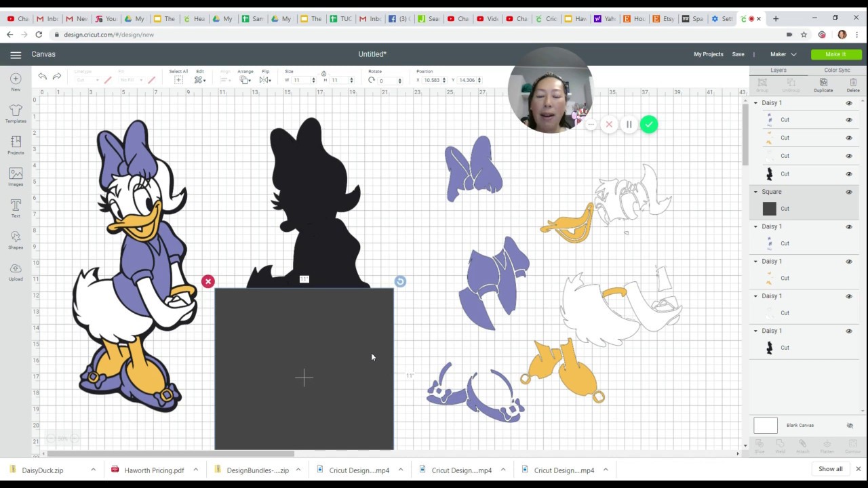Undo the last action
868x488 pixels.
pos(43,77)
